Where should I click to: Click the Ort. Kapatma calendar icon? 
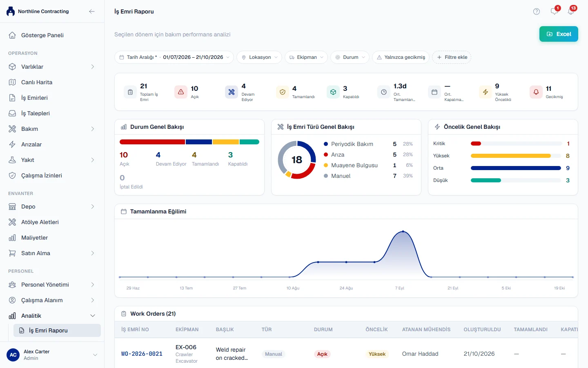point(434,92)
